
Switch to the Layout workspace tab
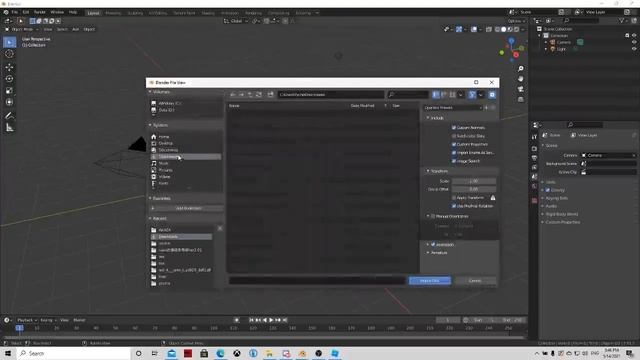coord(93,13)
